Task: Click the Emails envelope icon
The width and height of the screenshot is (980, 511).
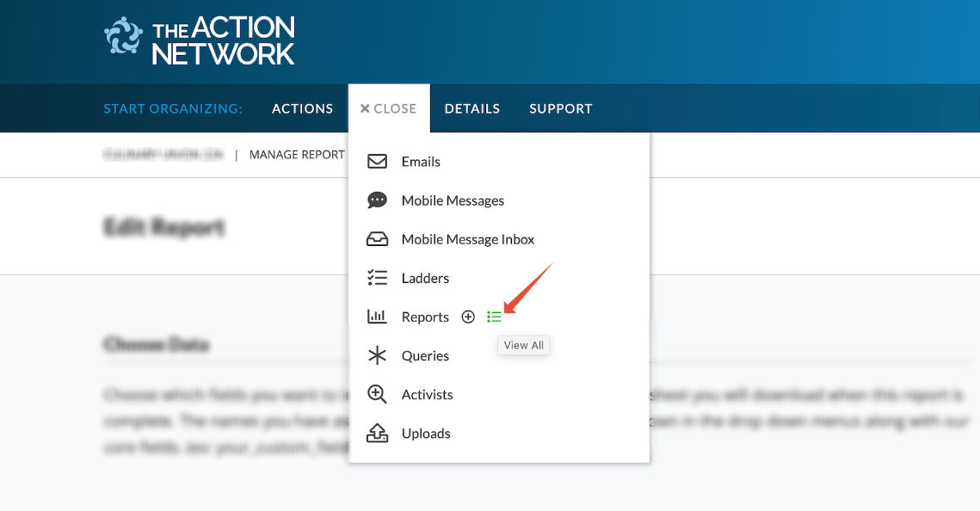Action: (377, 162)
